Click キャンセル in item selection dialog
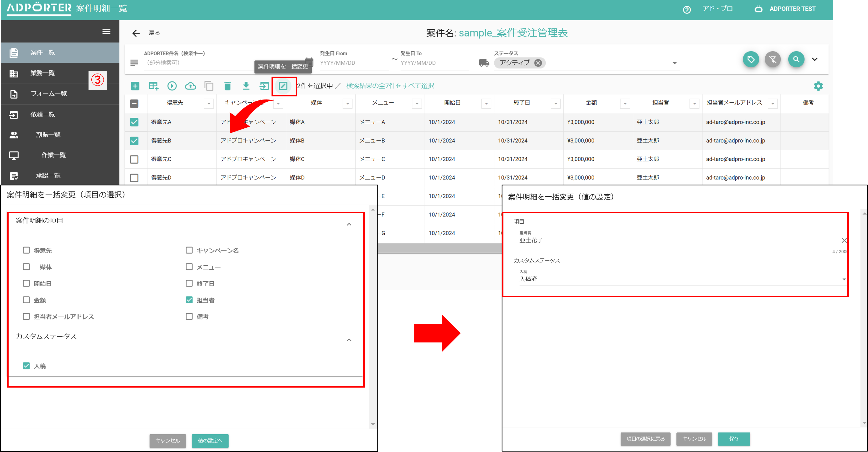Viewport: 868px width, 452px height. [167, 441]
